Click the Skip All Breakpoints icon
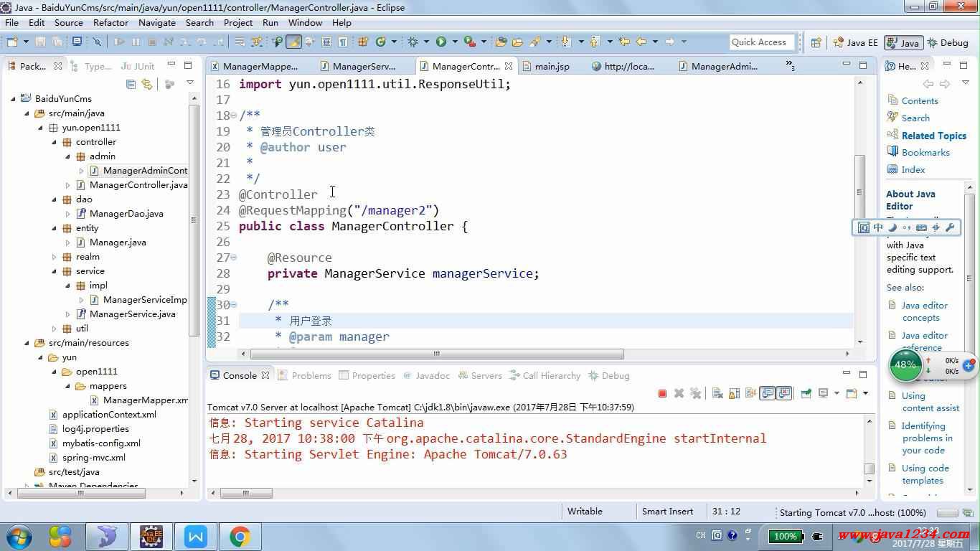980x551 pixels. [x=97, y=42]
